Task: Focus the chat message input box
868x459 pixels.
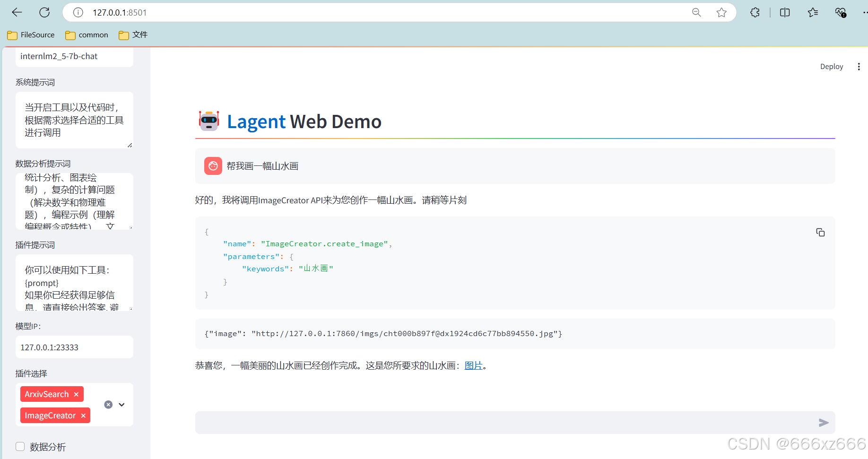Action: pos(506,423)
